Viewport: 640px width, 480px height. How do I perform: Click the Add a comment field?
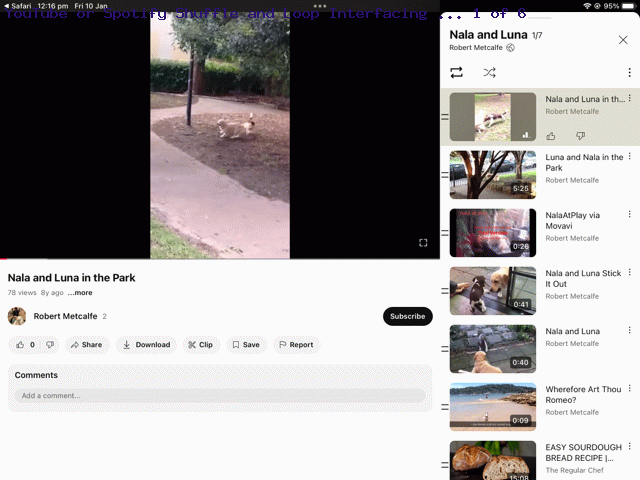point(220,396)
